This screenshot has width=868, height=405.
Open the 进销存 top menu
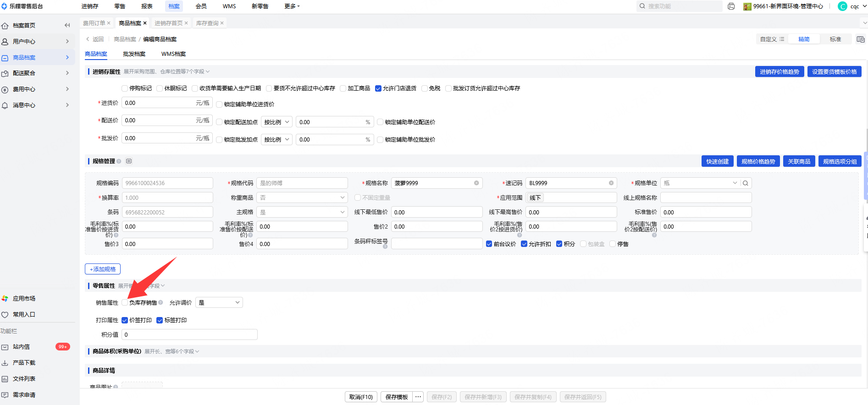point(90,6)
